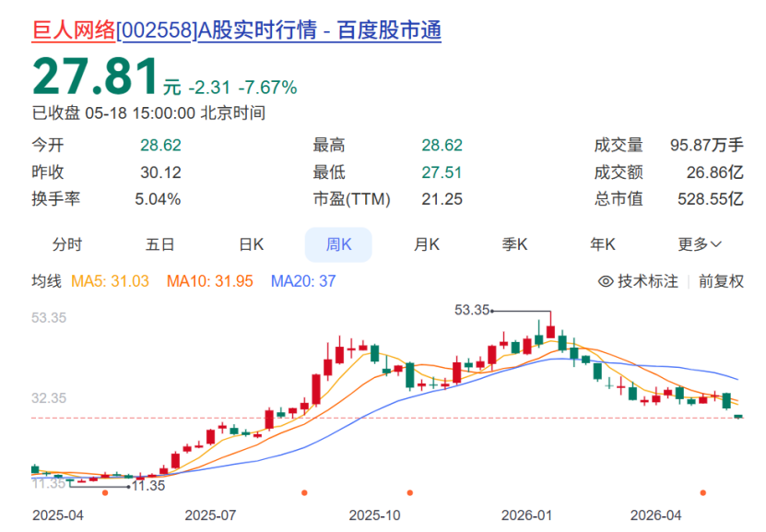Image resolution: width=766 pixels, height=532 pixels.
Task: Click the 今开 value 28.62
Action: 160,145
